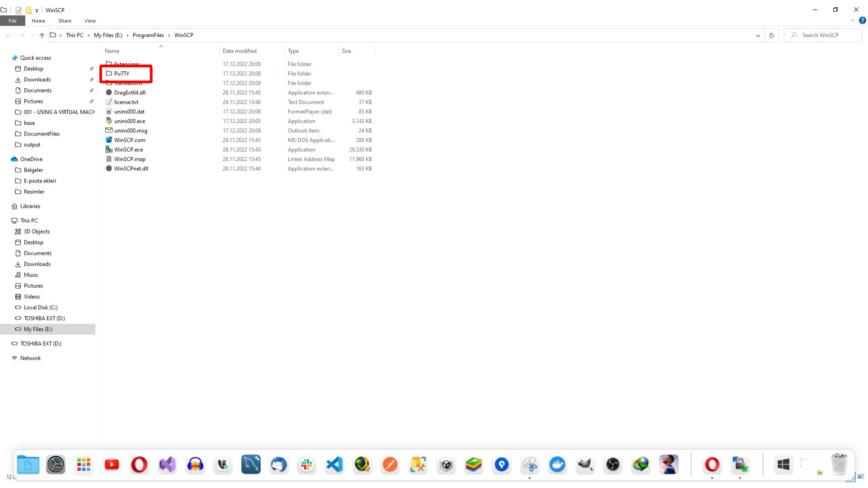The width and height of the screenshot is (868, 488).
Task: Open BlueStacks from the dock
Action: 474,465
